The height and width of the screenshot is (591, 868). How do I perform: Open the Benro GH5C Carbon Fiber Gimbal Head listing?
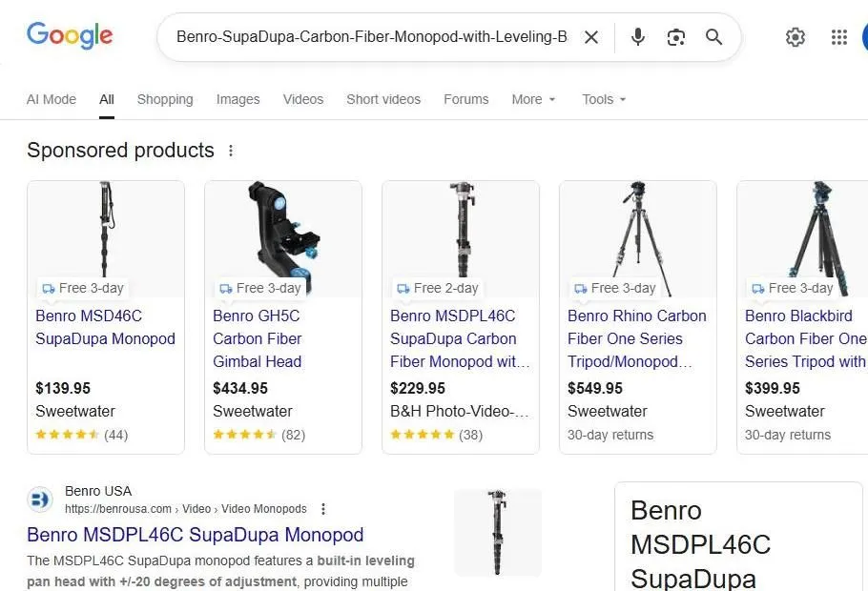pos(257,338)
